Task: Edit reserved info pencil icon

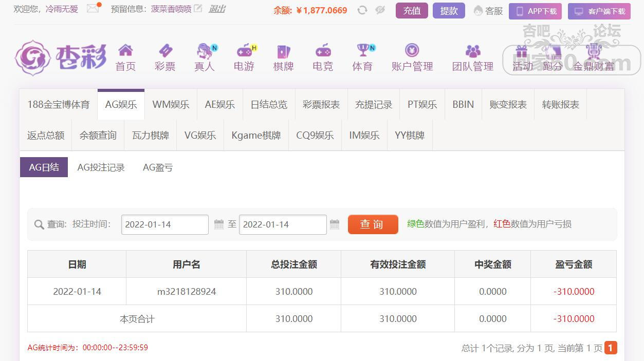Action: click(x=198, y=9)
